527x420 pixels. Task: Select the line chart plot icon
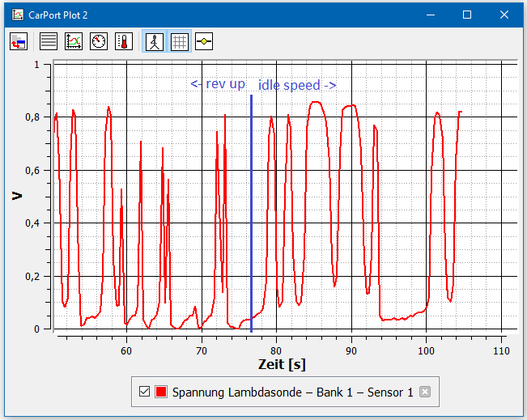point(74,41)
